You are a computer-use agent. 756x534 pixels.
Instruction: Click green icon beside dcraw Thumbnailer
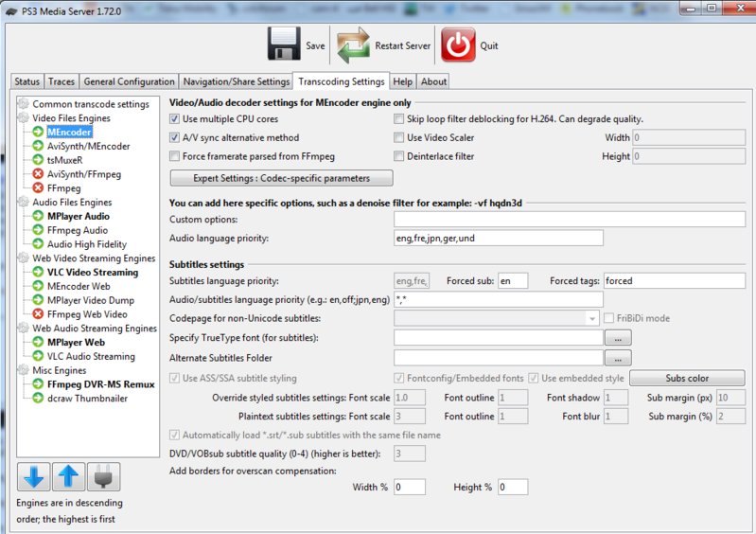pyautogui.click(x=38, y=398)
